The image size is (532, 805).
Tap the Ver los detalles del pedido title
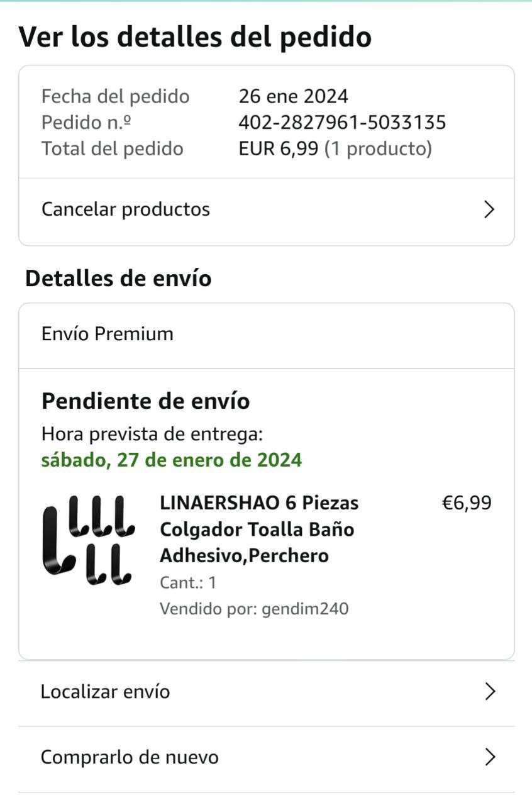195,37
